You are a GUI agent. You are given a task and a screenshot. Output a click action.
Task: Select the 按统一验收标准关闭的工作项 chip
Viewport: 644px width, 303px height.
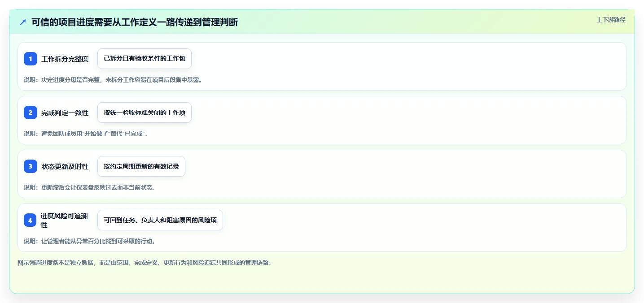point(145,113)
